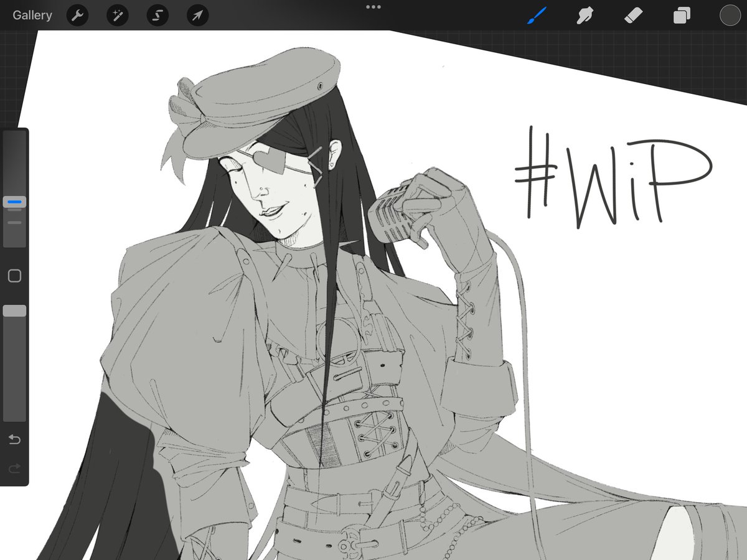This screenshot has width=747, height=560.
Task: Click the brush opacity slider handle
Action: click(x=14, y=310)
